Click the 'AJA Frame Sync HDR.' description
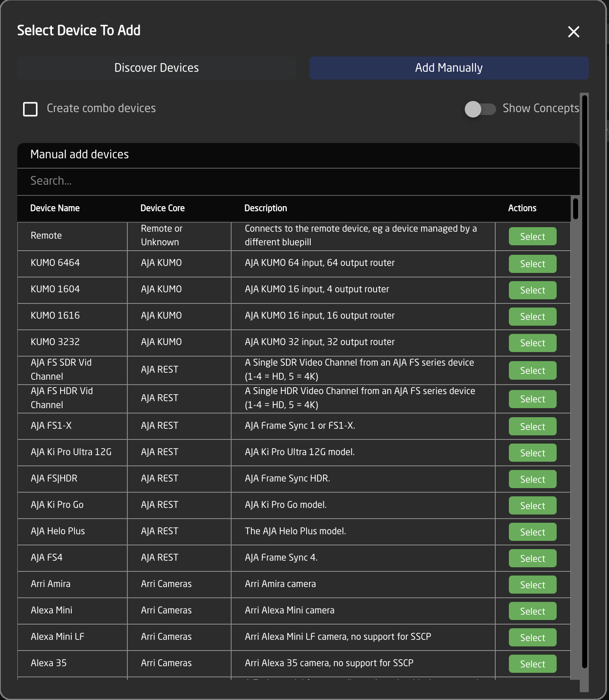The width and height of the screenshot is (609, 700). pyautogui.click(x=288, y=479)
